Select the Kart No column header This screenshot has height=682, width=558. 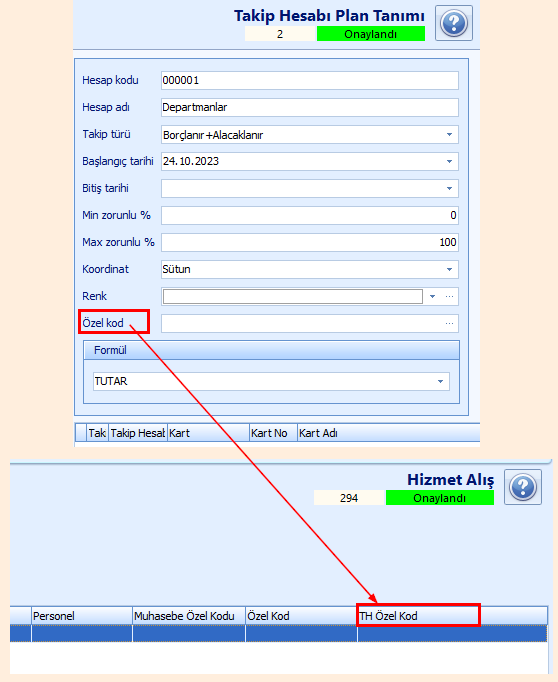click(x=273, y=433)
